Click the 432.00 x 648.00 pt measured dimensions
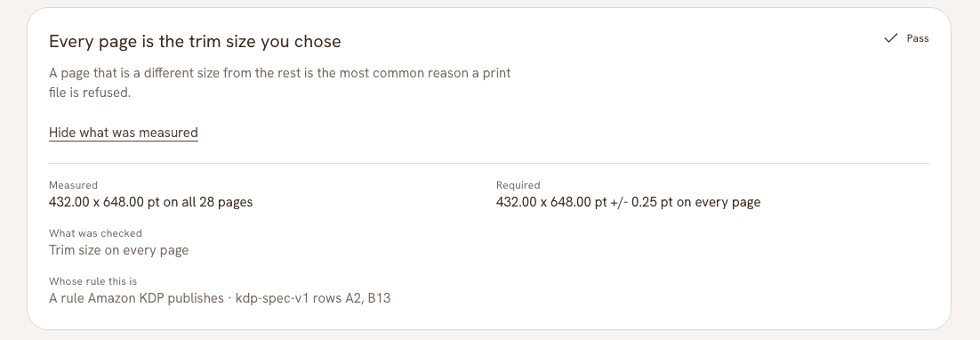The image size is (980, 340). (x=104, y=202)
